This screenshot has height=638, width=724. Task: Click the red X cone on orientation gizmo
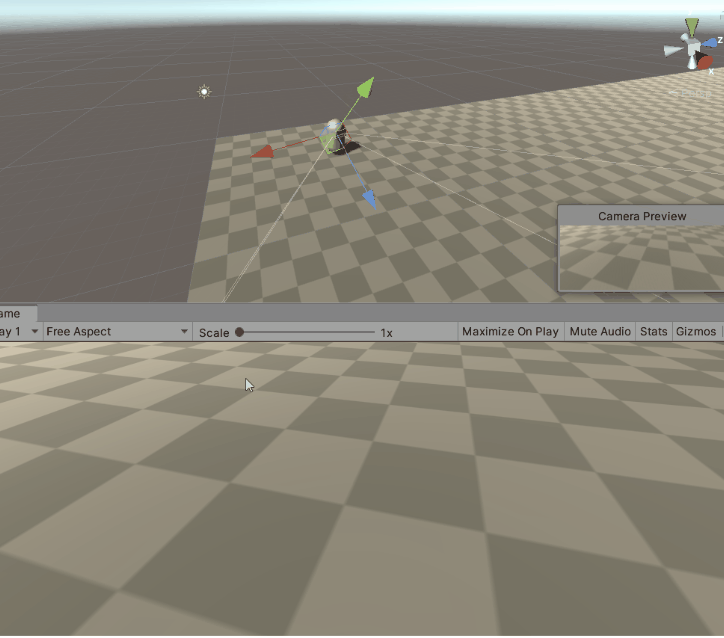click(x=705, y=61)
